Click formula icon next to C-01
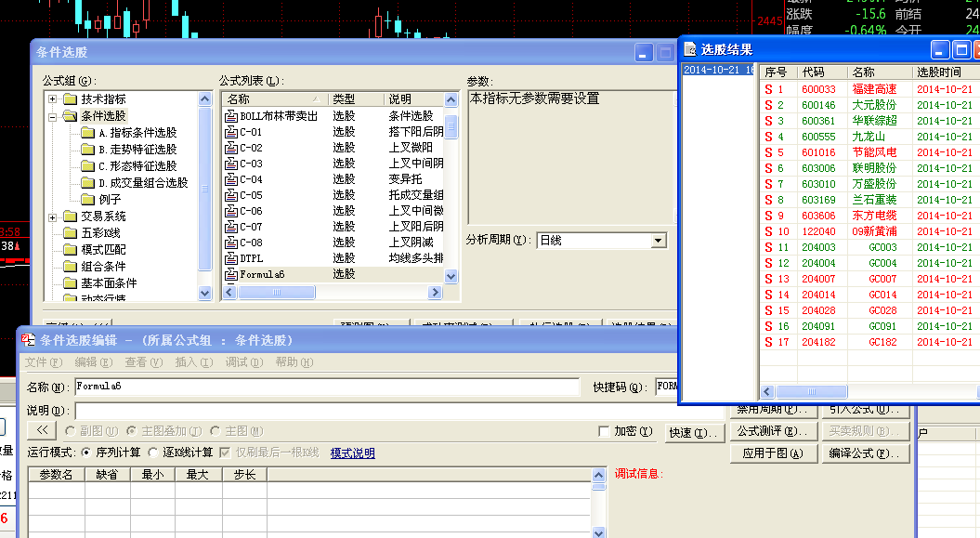Screen dimensions: 980x538 [x=231, y=132]
